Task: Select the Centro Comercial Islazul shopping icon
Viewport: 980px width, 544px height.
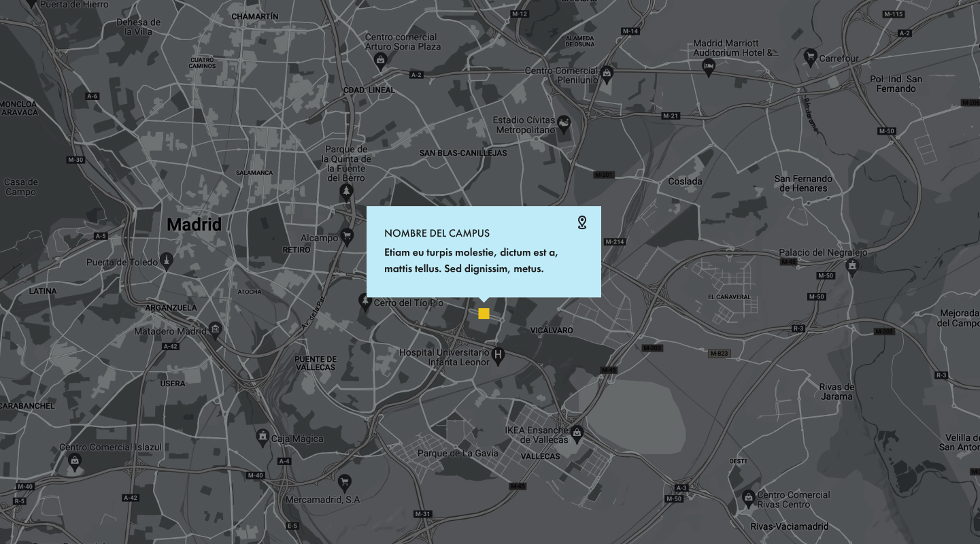Action: pos(74,461)
